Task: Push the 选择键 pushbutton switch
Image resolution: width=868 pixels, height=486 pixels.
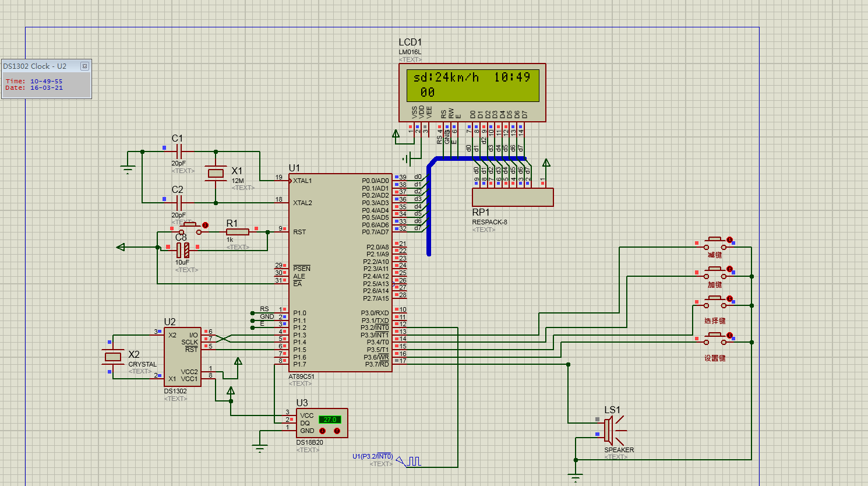Action: tap(715, 302)
